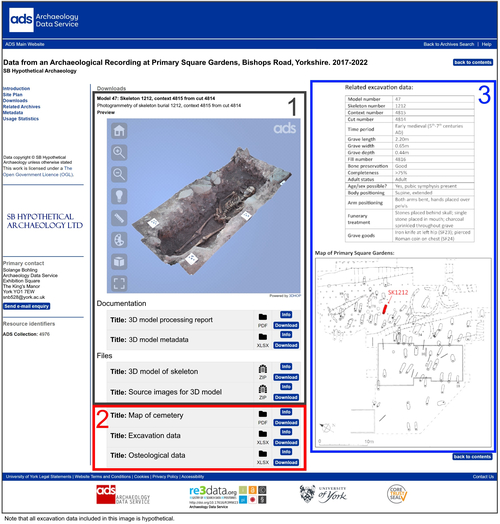Download the 3D model metadata XLSX

[286, 346]
